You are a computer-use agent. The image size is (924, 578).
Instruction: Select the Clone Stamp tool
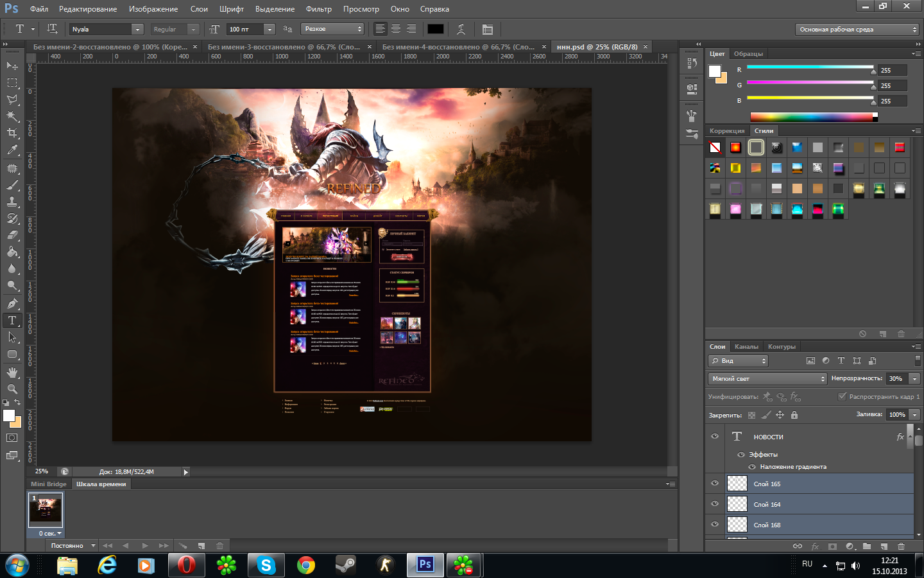pyautogui.click(x=12, y=202)
